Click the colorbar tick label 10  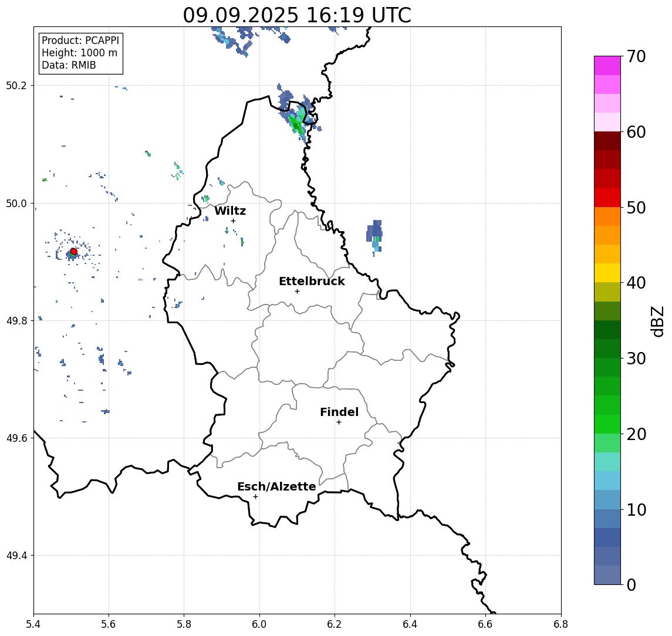tap(636, 510)
